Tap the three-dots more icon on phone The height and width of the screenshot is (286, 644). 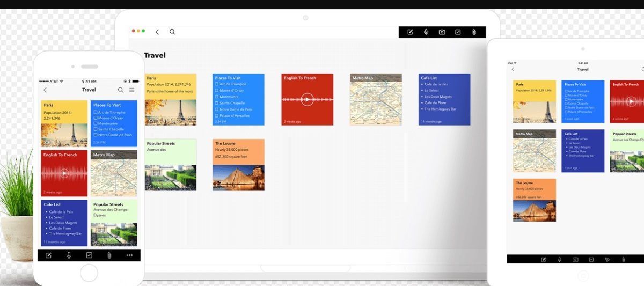[x=129, y=255]
